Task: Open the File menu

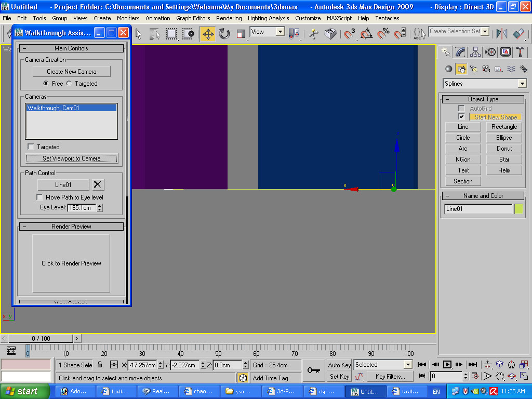Action: point(7,18)
